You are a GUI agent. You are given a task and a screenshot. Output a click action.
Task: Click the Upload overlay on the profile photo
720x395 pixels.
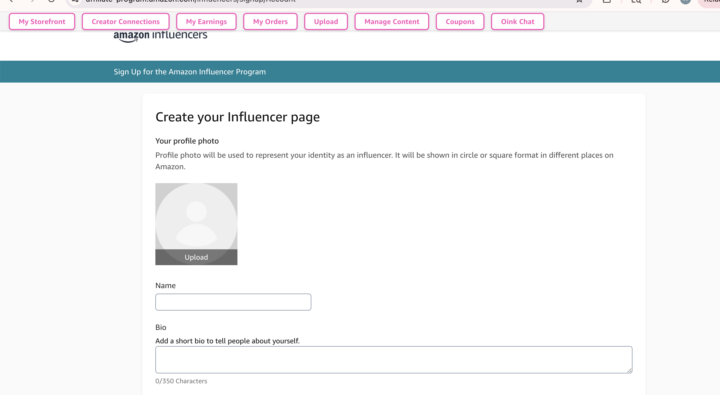point(196,257)
